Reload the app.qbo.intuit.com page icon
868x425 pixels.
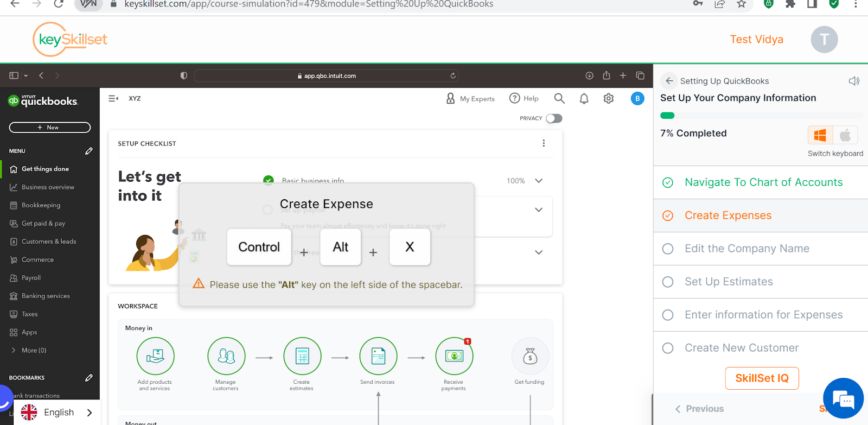click(x=453, y=75)
